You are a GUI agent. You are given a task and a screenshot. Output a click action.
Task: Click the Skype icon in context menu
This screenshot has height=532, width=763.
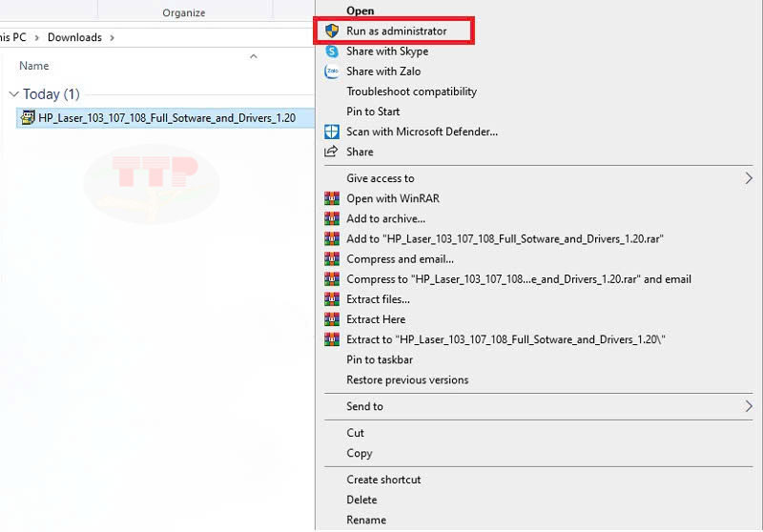tap(332, 51)
